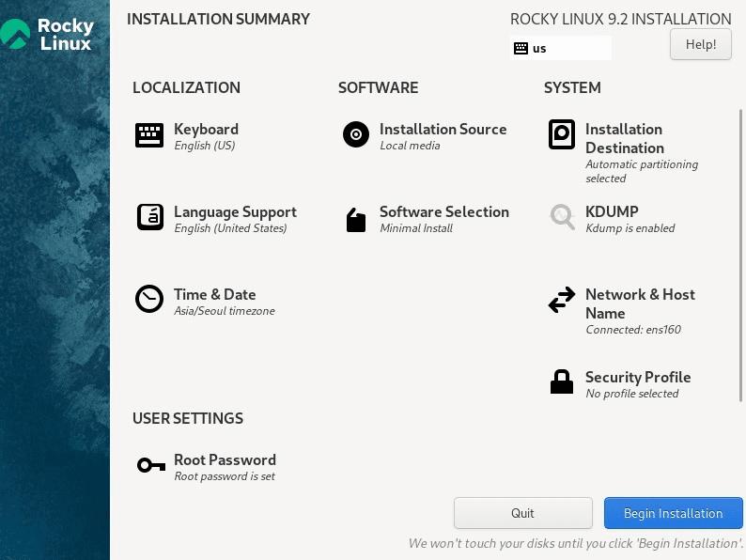746x560 pixels.
Task: Configure Network & Host Name title
Action: pos(640,303)
